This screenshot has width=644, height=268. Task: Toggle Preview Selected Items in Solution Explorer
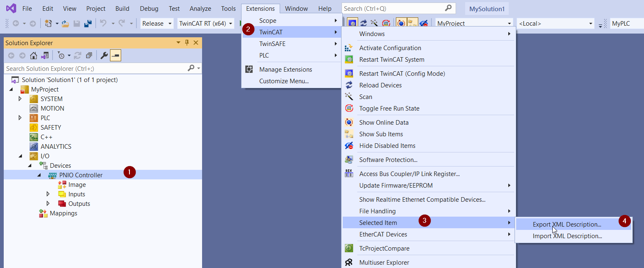(x=116, y=55)
